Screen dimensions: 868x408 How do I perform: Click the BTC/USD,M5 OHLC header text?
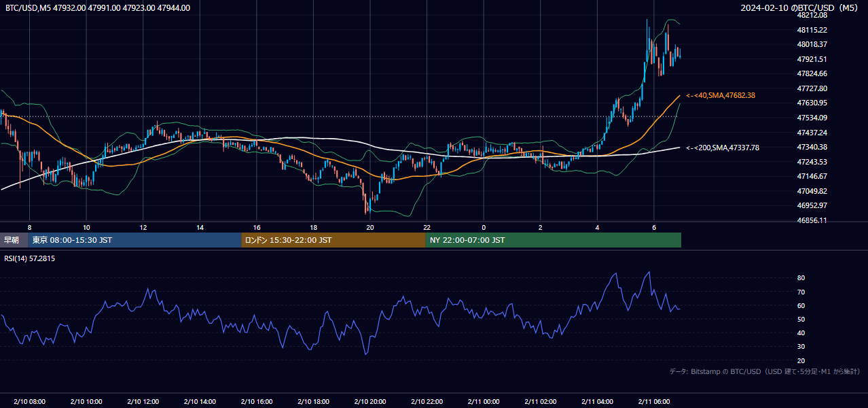(98, 8)
